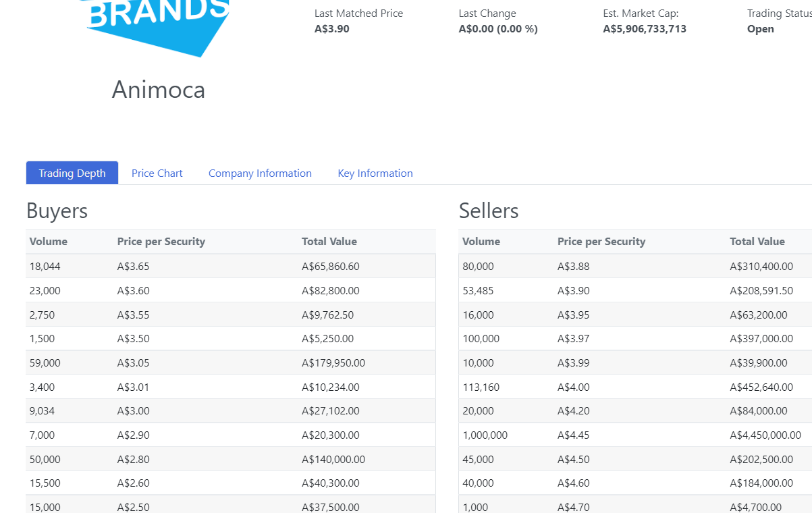Select the Key Information tab
This screenshot has width=812, height=513.
pyautogui.click(x=375, y=173)
